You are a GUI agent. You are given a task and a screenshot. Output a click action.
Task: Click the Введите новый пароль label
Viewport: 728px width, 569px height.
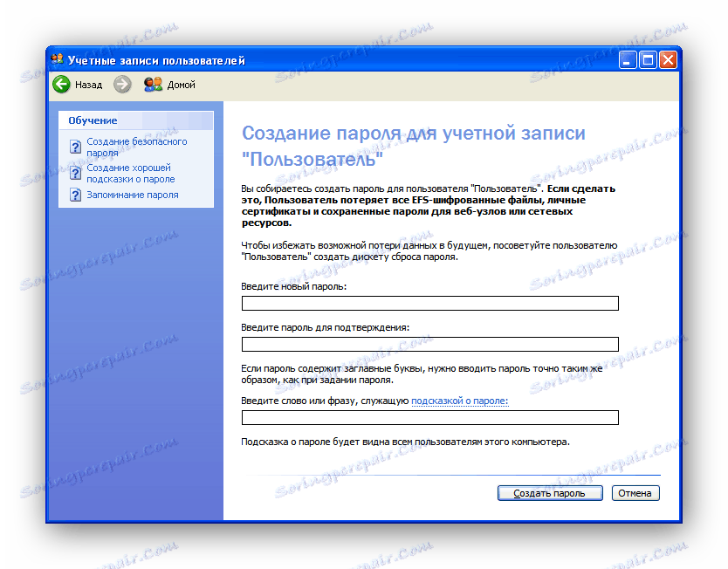294,286
